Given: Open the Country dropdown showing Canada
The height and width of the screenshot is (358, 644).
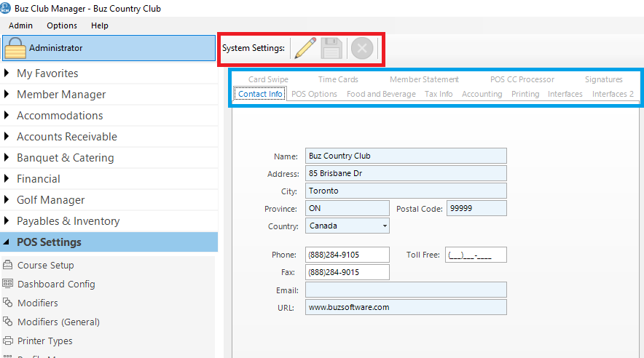Looking at the screenshot, I should [347, 226].
